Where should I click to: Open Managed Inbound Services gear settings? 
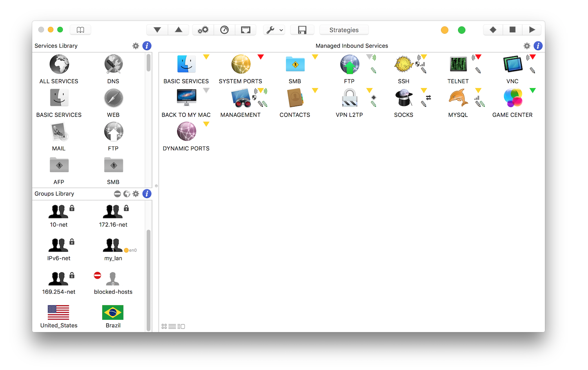[x=527, y=46]
